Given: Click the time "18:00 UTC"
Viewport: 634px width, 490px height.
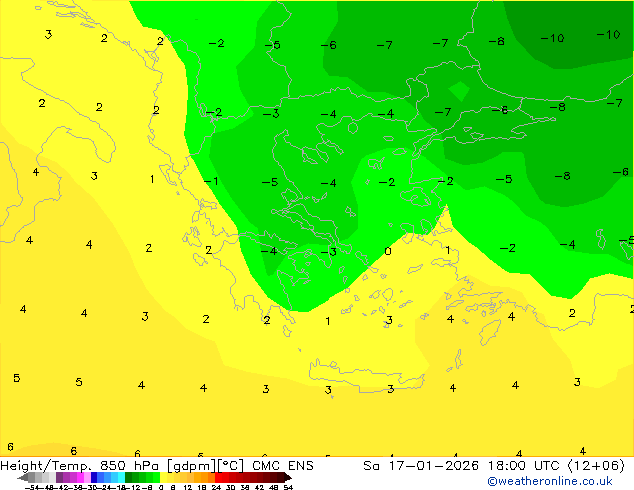Looking at the screenshot, I should pos(525,466).
